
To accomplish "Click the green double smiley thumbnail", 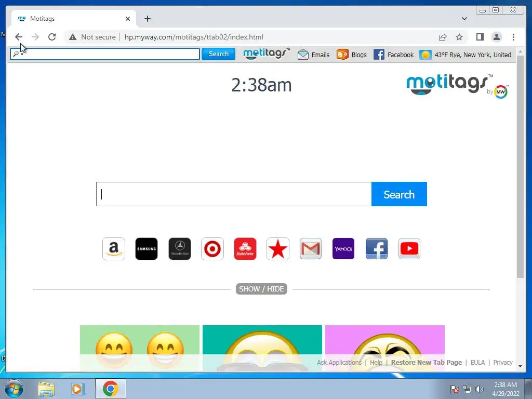I will click(140, 348).
